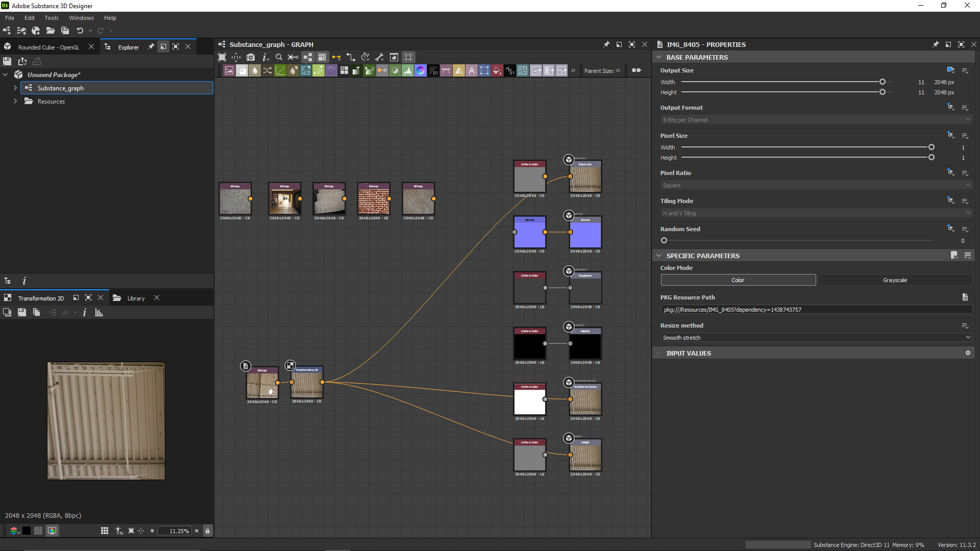Image resolution: width=980 pixels, height=551 pixels.
Task: Toggle the zoom lock in 2D view
Action: [x=207, y=531]
